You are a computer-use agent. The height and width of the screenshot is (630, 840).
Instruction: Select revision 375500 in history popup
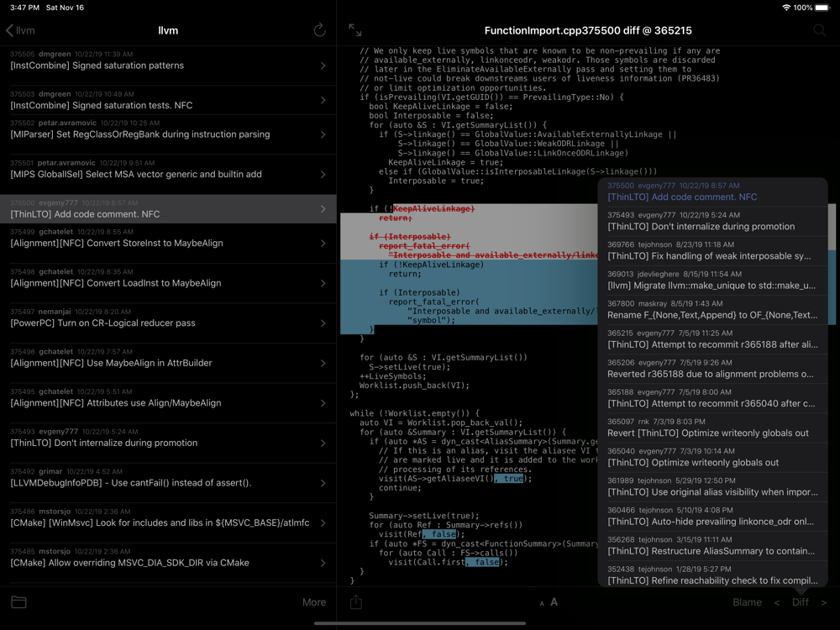712,192
